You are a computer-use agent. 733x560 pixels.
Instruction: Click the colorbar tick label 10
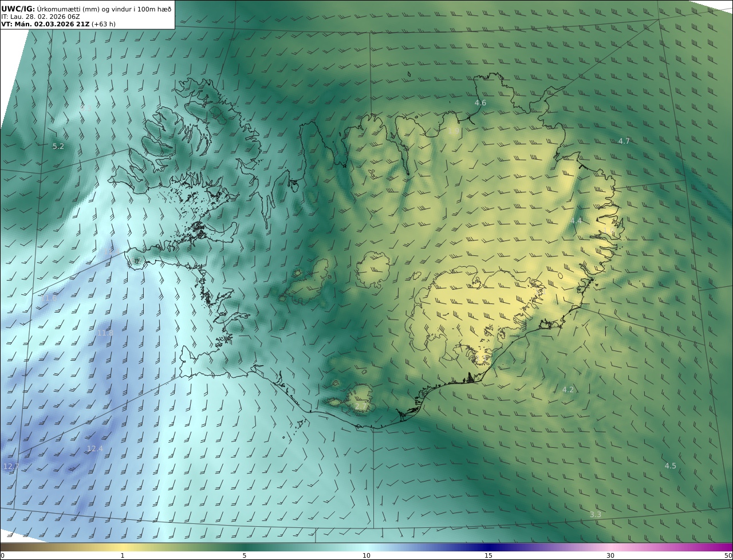click(366, 555)
